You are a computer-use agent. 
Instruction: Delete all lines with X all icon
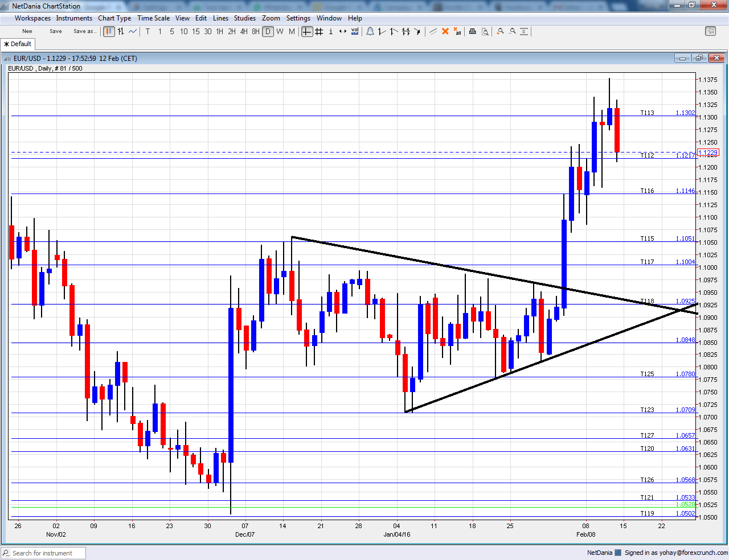457,31
